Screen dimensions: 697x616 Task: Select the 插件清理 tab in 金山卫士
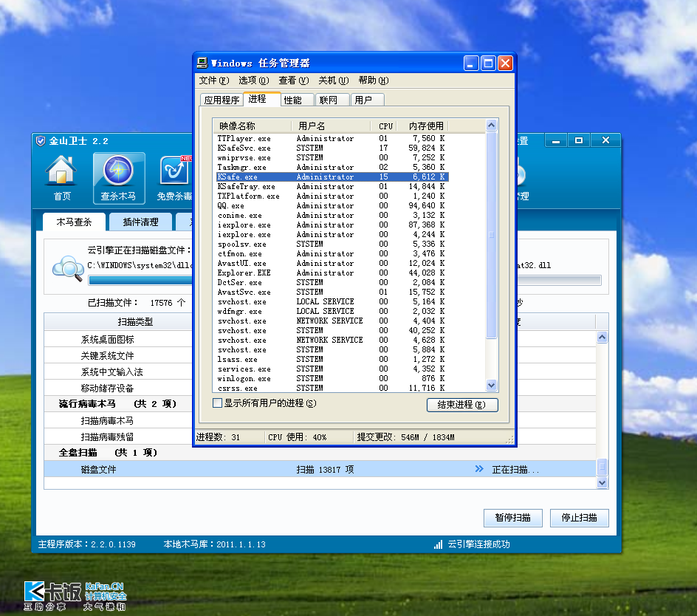[140, 222]
